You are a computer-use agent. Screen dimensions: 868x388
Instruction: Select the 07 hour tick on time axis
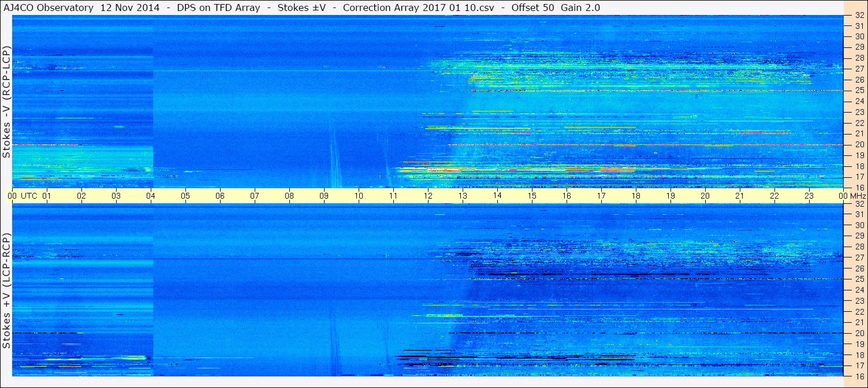[255, 196]
